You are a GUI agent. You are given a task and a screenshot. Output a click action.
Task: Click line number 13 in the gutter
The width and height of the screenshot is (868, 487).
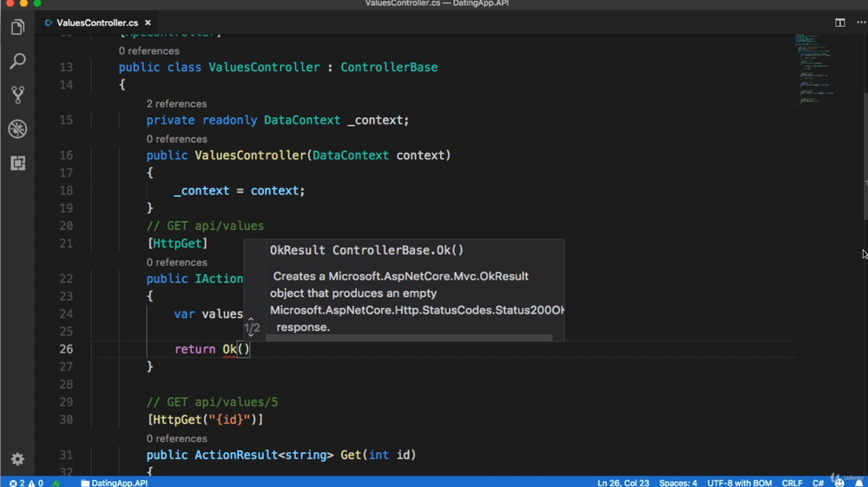tap(66, 67)
